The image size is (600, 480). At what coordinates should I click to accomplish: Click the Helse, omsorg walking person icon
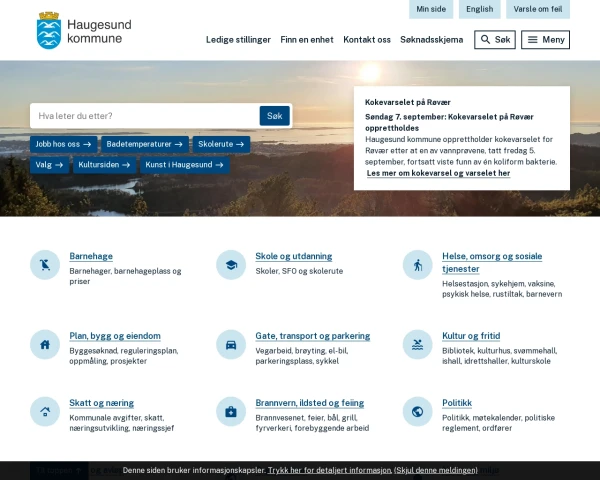point(417,265)
